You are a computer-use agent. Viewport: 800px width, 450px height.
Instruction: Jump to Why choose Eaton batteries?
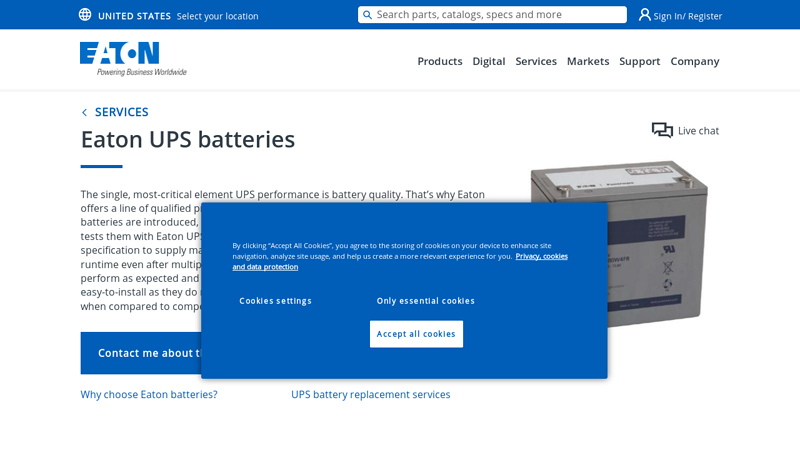[149, 394]
